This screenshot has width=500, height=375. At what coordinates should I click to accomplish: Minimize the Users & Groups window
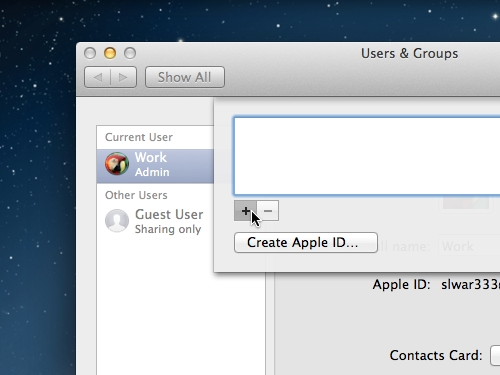pyautogui.click(x=110, y=53)
